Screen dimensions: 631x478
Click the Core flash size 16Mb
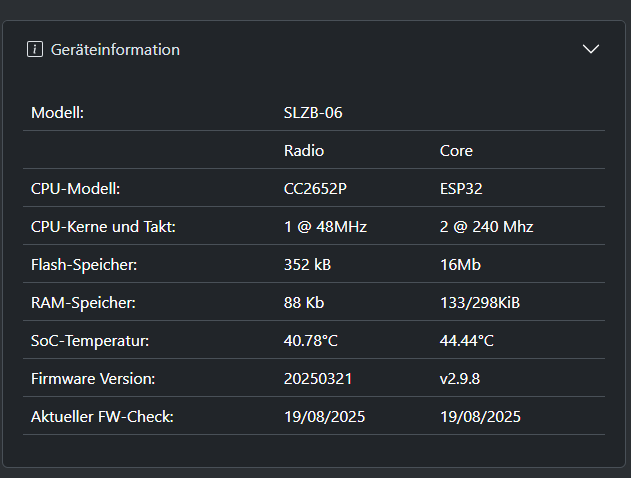coord(460,265)
